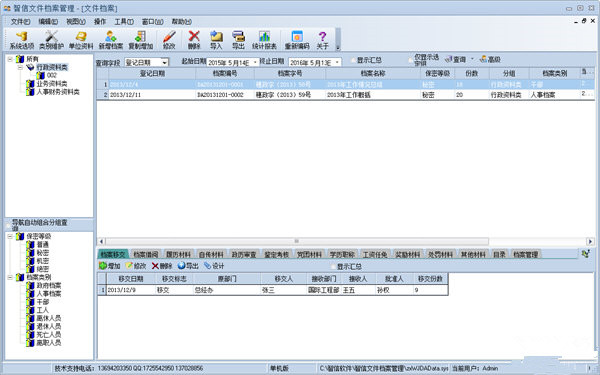The image size is (600, 375).
Task: Open 类别维护 category maintenance tool
Action: tap(51, 40)
